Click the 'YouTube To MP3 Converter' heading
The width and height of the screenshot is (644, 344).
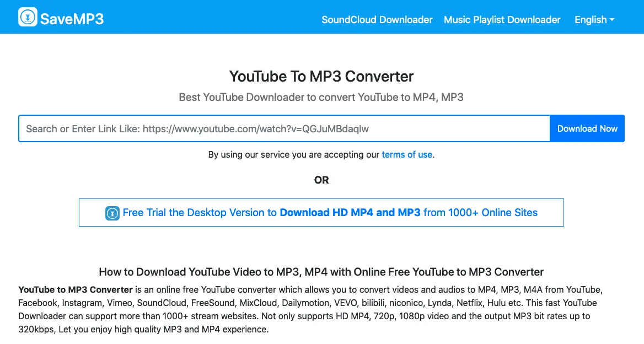click(x=321, y=77)
